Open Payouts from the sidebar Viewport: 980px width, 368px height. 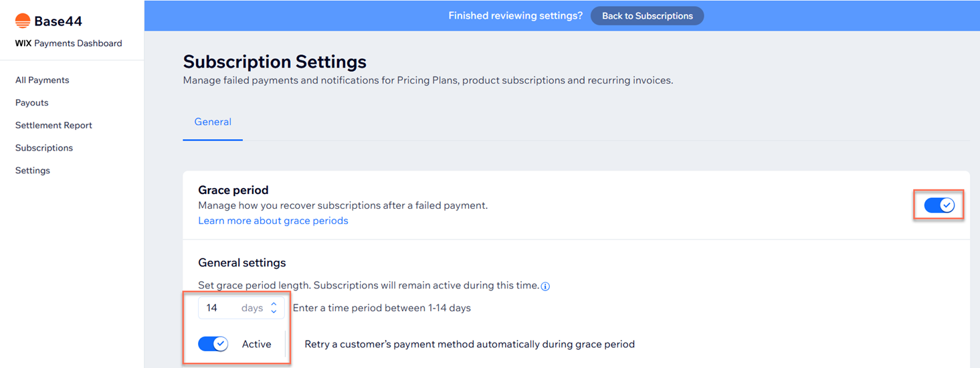(x=32, y=103)
